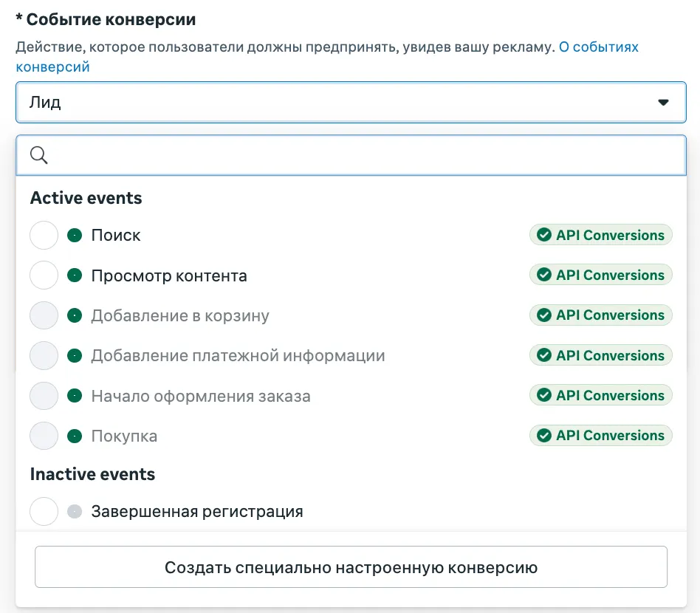Select the Начало оформления заказа radio button
Screen dimensions: 700x613
click(x=44, y=396)
